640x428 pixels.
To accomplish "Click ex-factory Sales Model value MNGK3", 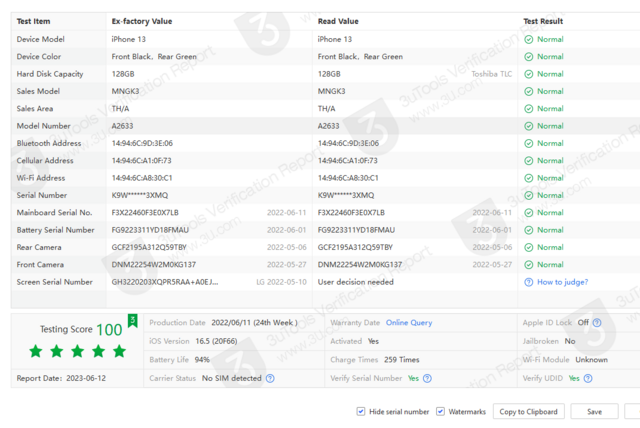I will coord(125,91).
